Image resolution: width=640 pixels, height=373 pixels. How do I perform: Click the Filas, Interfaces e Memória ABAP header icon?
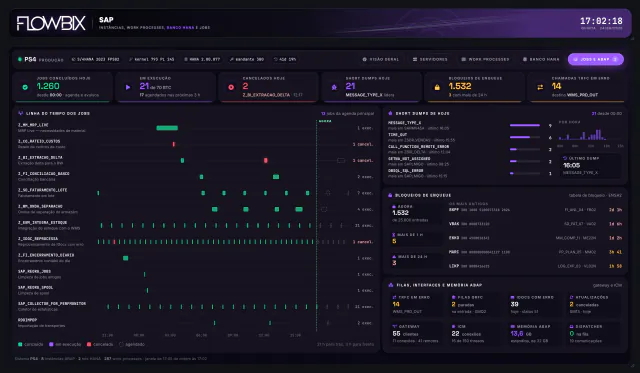pos(391,285)
